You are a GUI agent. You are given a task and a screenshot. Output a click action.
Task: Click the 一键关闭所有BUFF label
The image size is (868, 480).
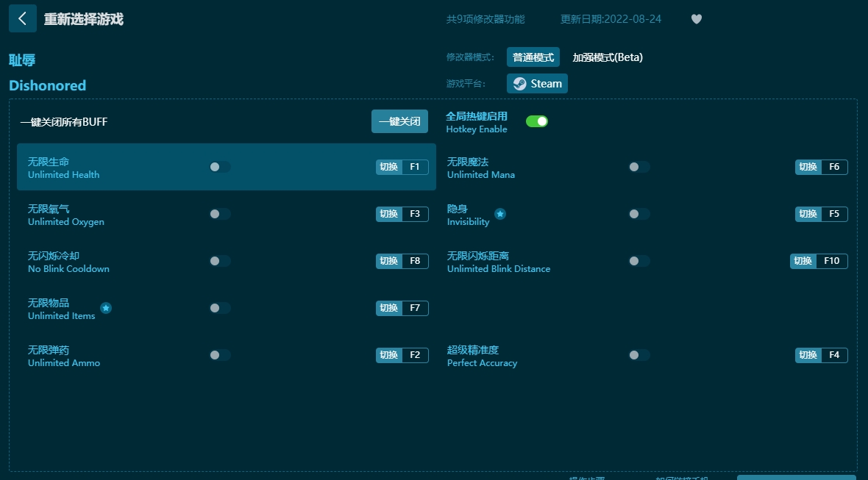point(64,122)
